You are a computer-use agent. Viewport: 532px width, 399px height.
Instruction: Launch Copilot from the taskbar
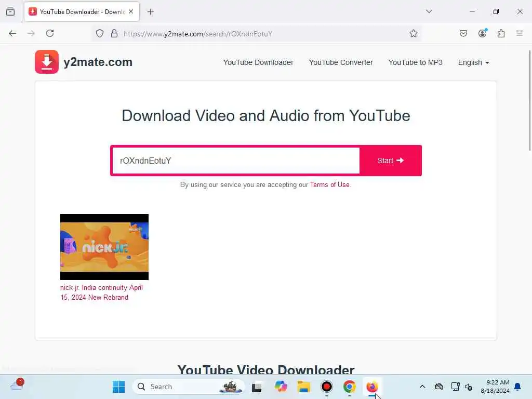(x=281, y=387)
